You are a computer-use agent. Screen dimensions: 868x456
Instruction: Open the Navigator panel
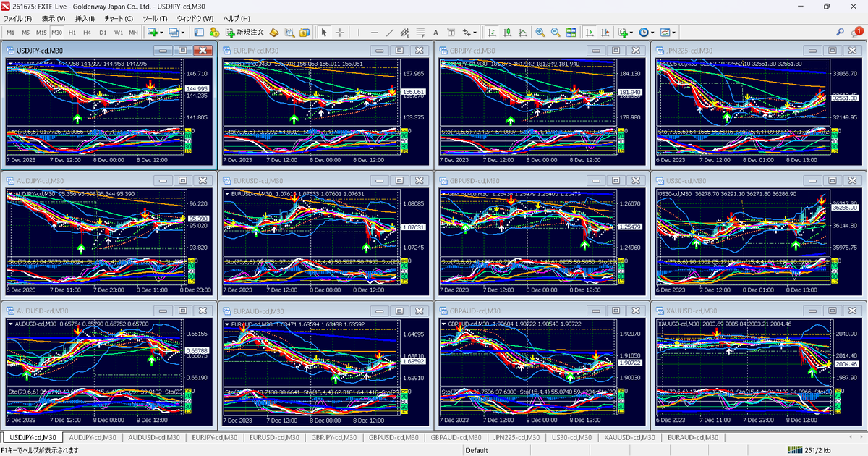point(216,32)
